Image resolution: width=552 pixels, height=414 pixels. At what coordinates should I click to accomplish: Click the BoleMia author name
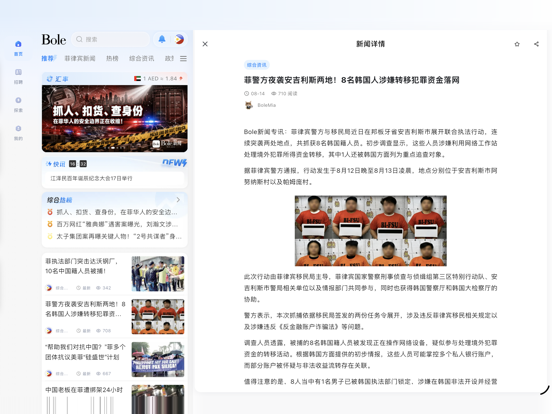[x=266, y=105]
